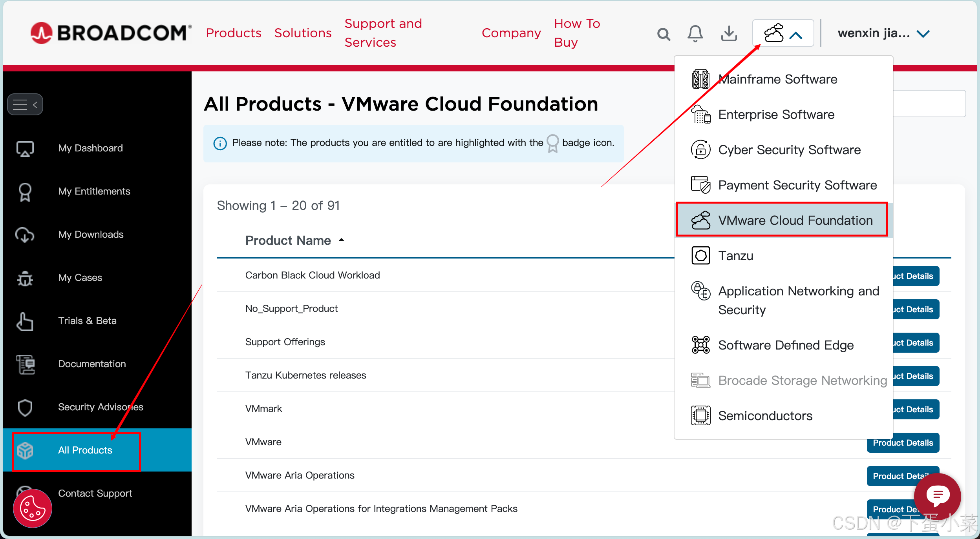Click Product Details for VMware Aria Operations
980x539 pixels.
coord(903,476)
